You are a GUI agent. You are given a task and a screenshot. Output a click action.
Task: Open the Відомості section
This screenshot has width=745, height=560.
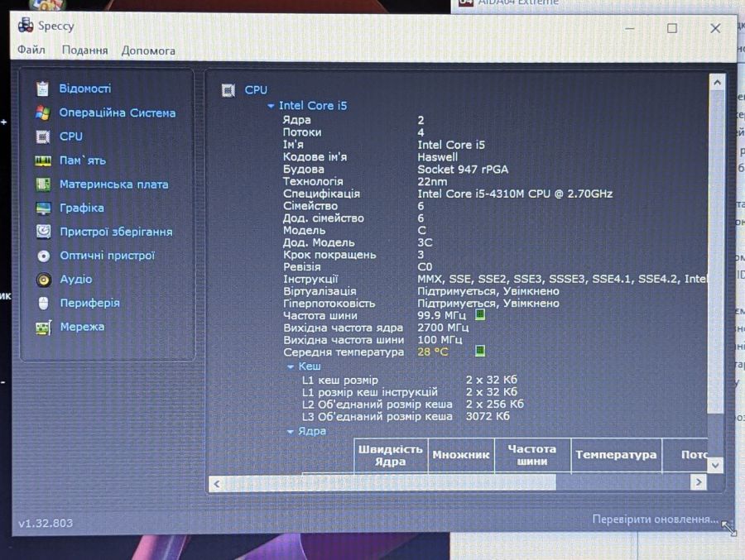coord(85,89)
